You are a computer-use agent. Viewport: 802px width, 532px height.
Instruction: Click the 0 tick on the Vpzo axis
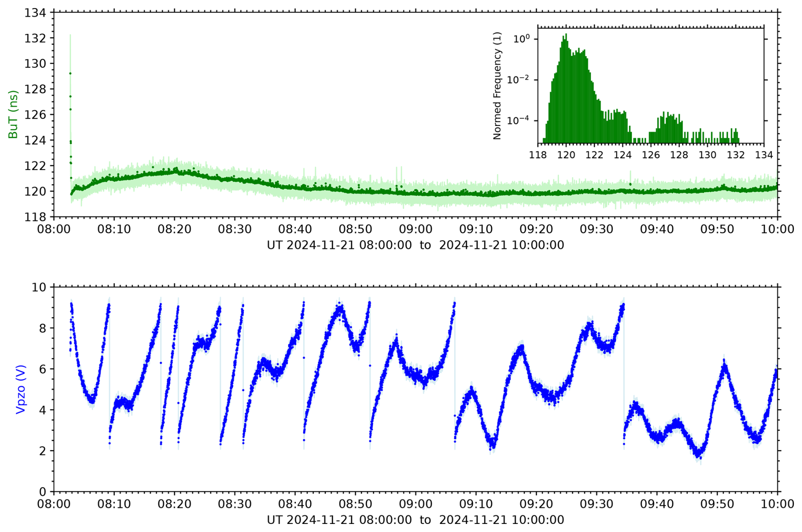(x=42, y=492)
